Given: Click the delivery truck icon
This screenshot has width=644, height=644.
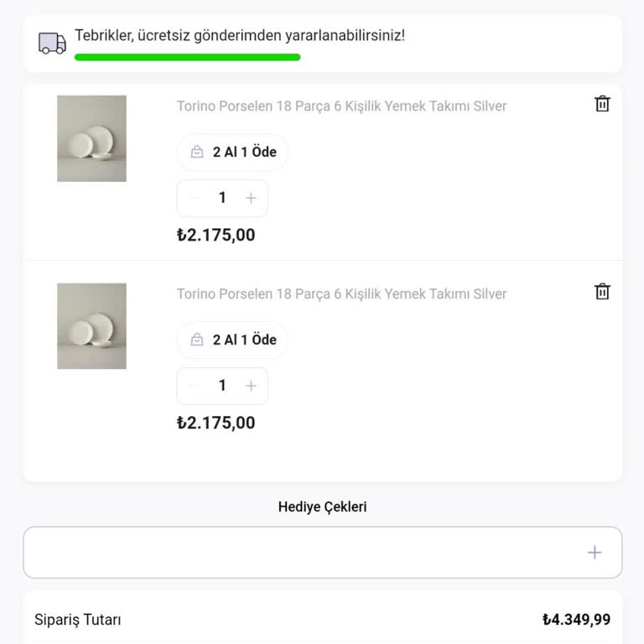Looking at the screenshot, I should (52, 44).
